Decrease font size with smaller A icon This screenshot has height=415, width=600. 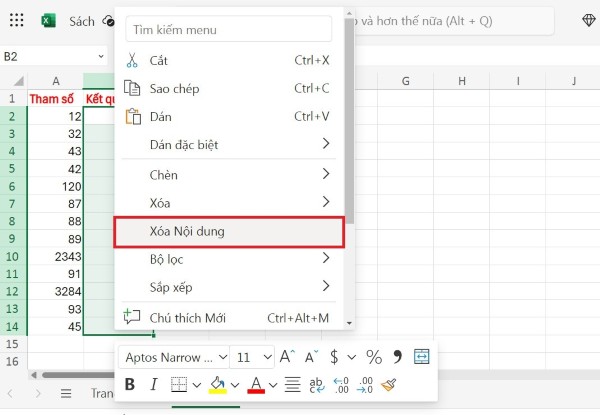[311, 357]
